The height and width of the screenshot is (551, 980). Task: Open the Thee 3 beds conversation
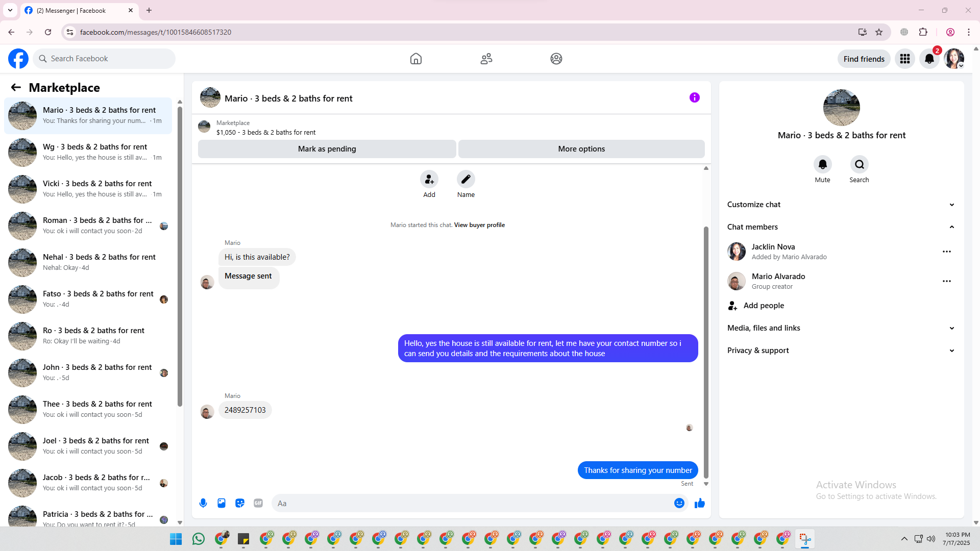(x=88, y=410)
